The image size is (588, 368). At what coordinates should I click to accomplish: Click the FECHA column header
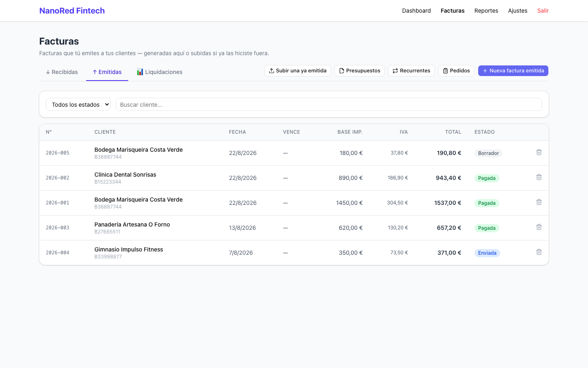(237, 132)
